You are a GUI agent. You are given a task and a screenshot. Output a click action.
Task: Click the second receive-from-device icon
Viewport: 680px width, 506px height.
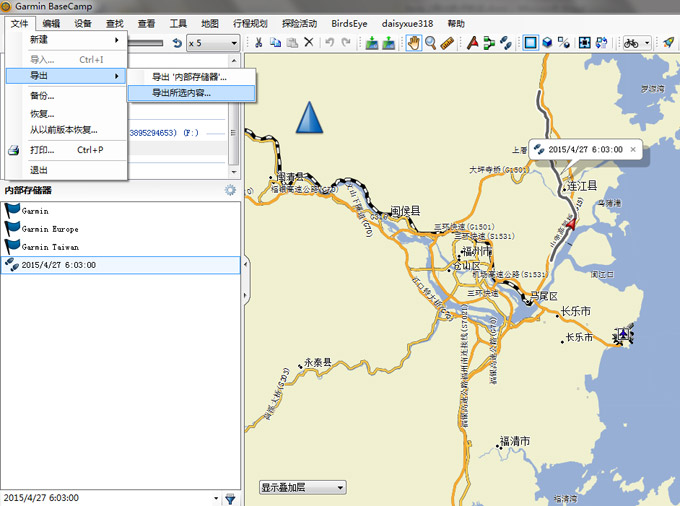click(389, 42)
